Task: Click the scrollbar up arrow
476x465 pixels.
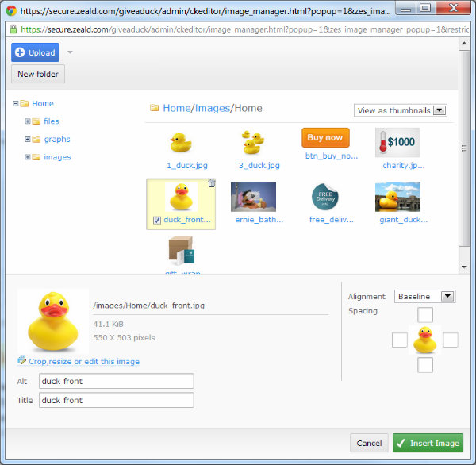Action: coord(464,44)
